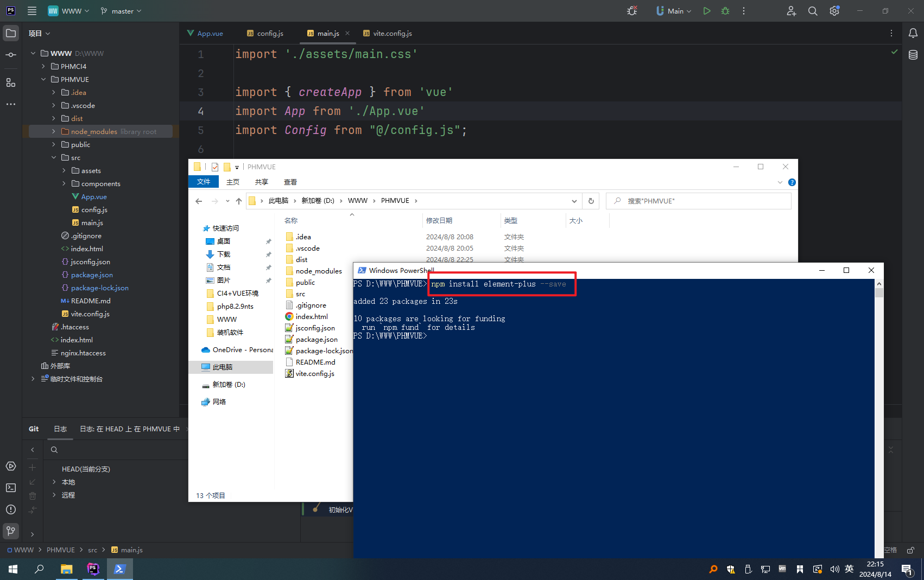
Task: Select the 日志 tab in Git panel
Action: (x=60, y=429)
